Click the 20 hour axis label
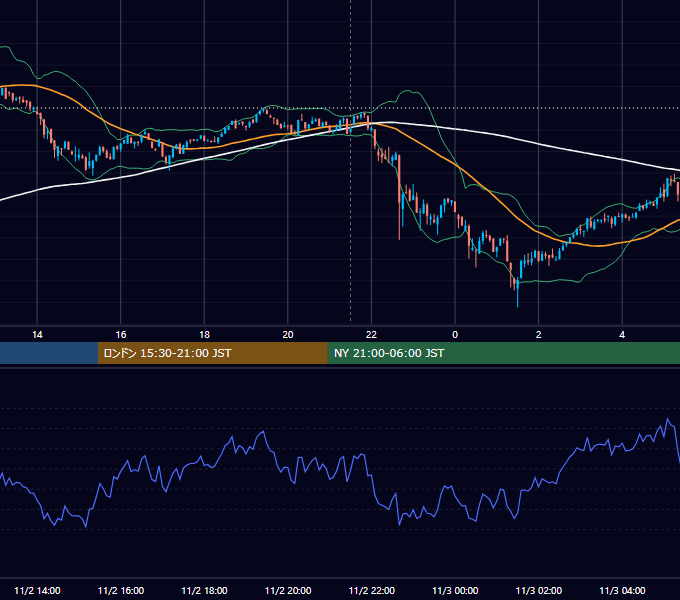Image resolution: width=680 pixels, height=600 pixels. (288, 335)
